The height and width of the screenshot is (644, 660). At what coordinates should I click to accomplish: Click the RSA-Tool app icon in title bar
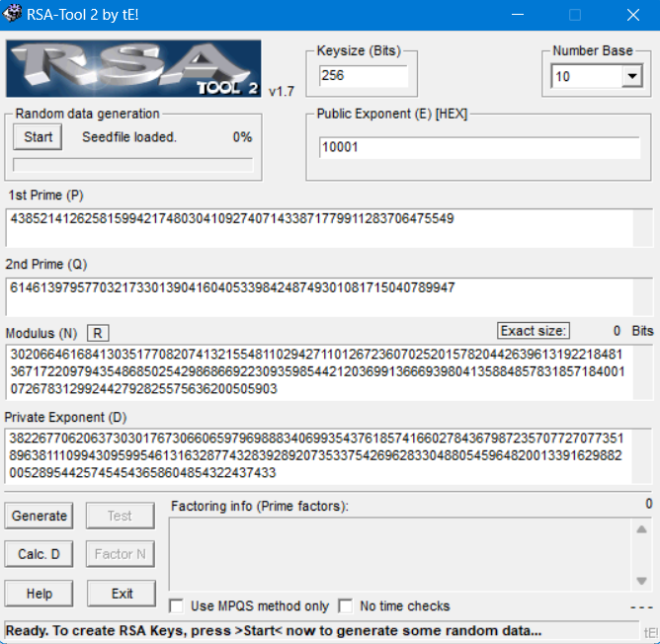13,14
